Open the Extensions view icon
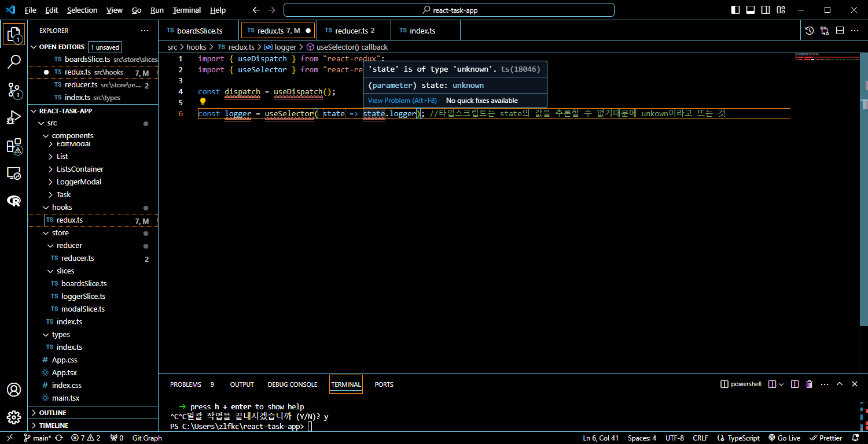Viewport: 868px width, 444px height. click(14, 146)
